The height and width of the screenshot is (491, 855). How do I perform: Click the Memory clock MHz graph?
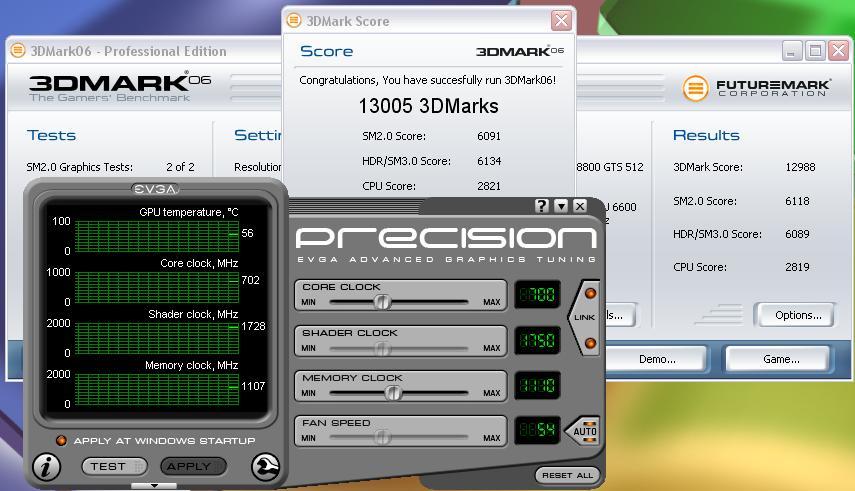click(x=157, y=390)
